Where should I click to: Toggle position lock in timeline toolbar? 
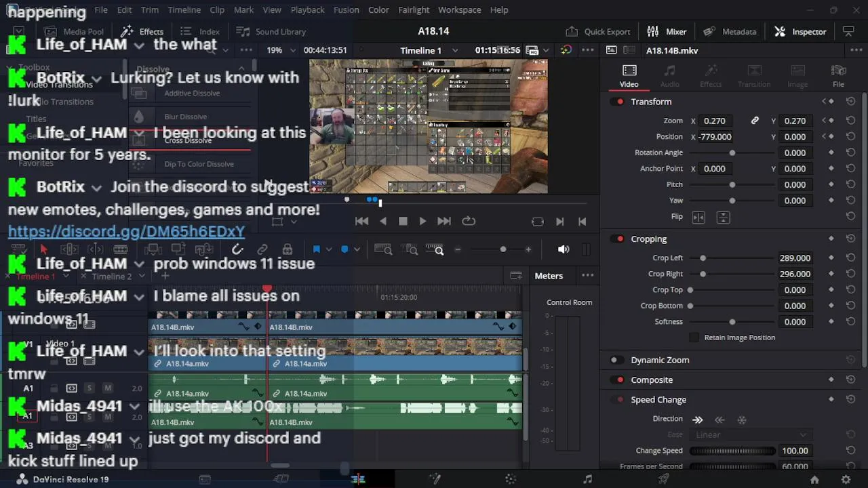pos(288,249)
